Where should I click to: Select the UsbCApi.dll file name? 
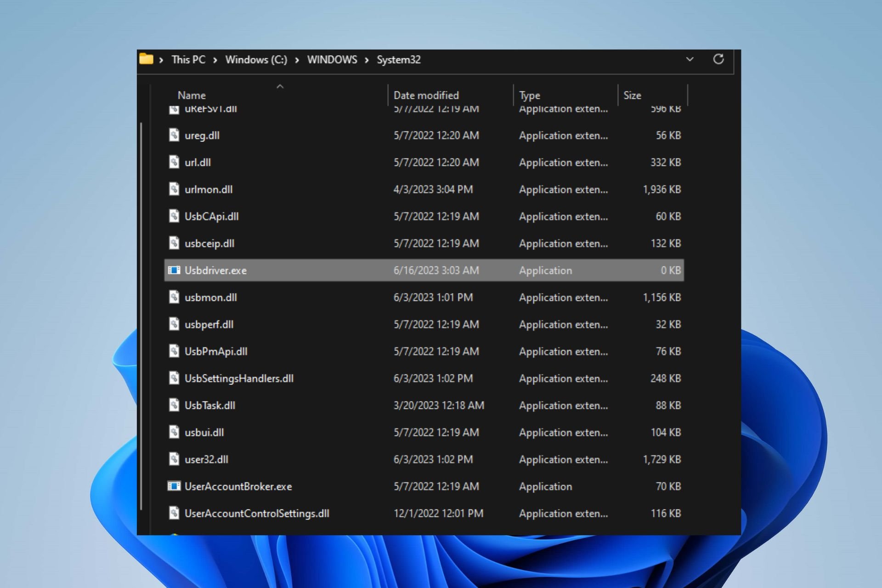coord(211,216)
